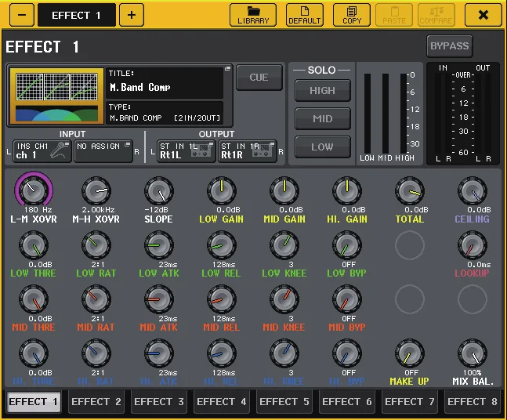Select the MID REL knob
507x420 pixels.
coord(222,299)
